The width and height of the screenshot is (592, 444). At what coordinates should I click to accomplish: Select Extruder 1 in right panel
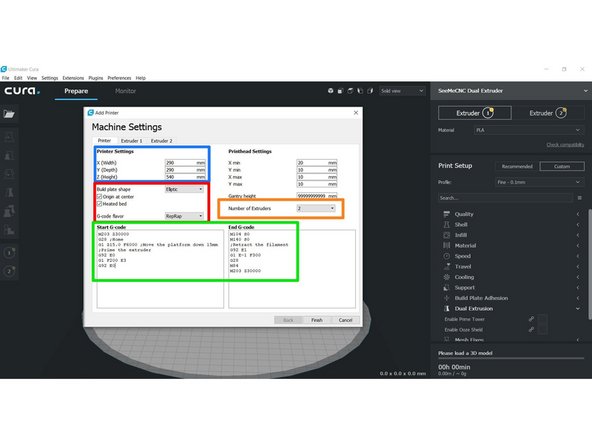point(475,113)
